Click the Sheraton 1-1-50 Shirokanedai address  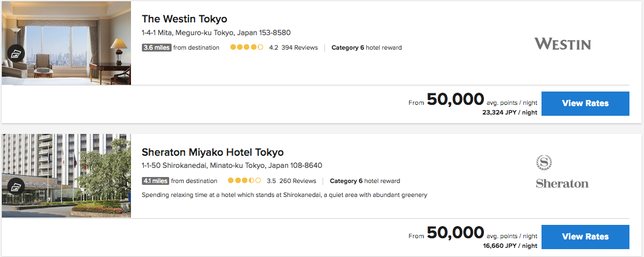(x=232, y=165)
